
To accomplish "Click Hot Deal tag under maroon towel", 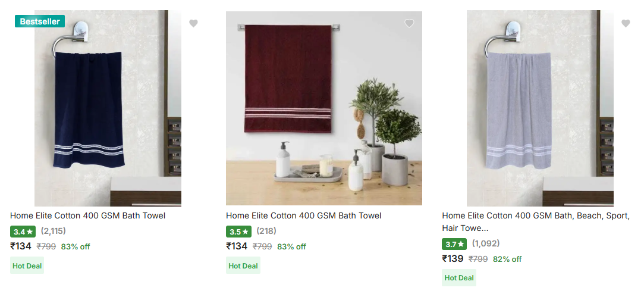I will [x=243, y=265].
